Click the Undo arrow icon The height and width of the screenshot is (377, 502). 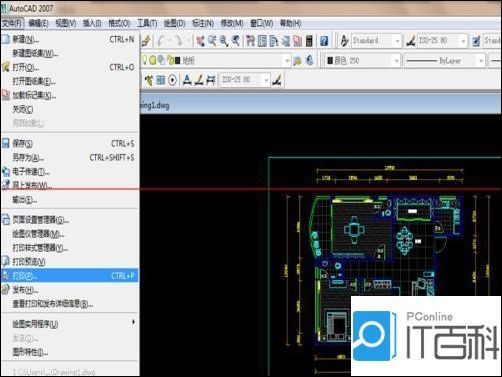click(161, 41)
